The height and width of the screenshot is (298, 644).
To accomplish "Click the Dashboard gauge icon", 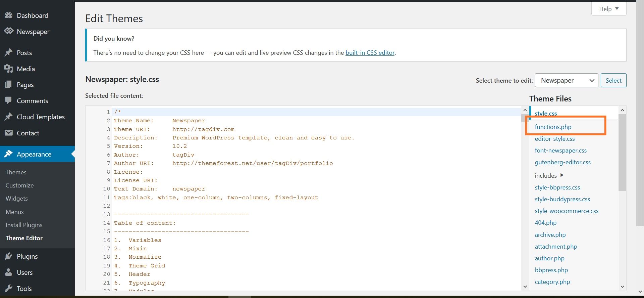I will (x=8, y=15).
